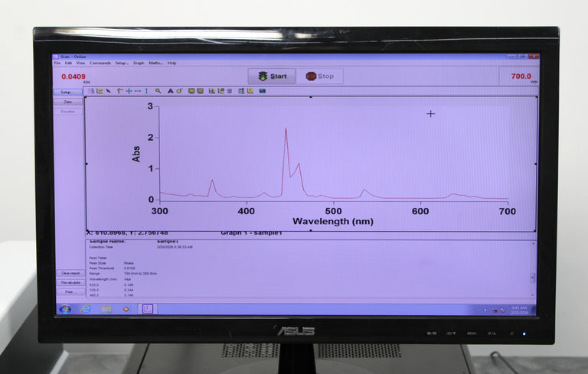Select the arrow pointer cursor tool
The height and width of the screenshot is (374, 588).
point(109,91)
